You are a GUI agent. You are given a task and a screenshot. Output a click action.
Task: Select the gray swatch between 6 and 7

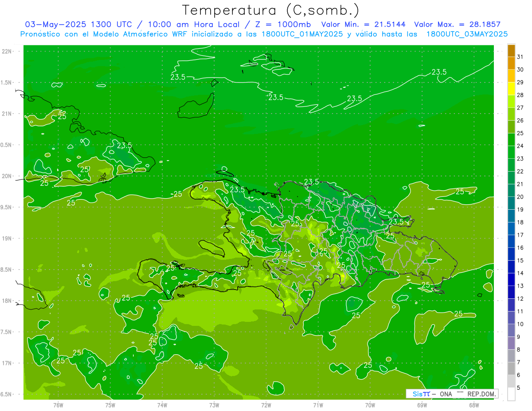coord(512,369)
